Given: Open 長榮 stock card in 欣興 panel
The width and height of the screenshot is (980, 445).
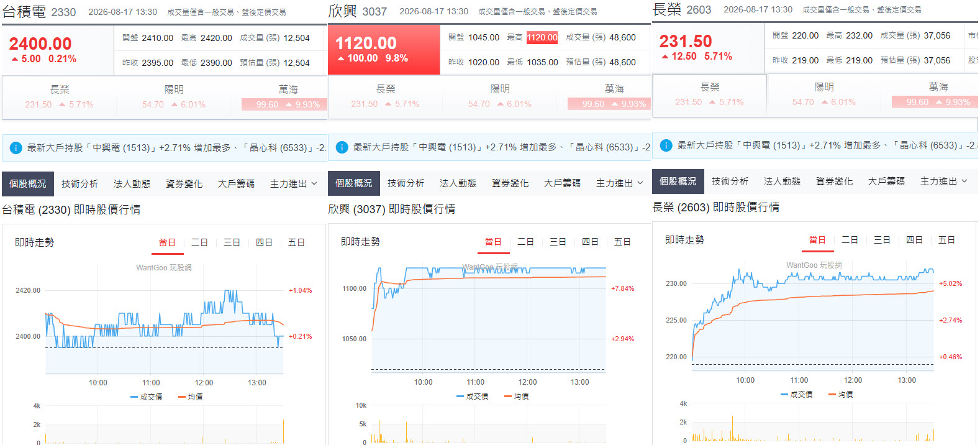Looking at the screenshot, I should pyautogui.click(x=386, y=96).
